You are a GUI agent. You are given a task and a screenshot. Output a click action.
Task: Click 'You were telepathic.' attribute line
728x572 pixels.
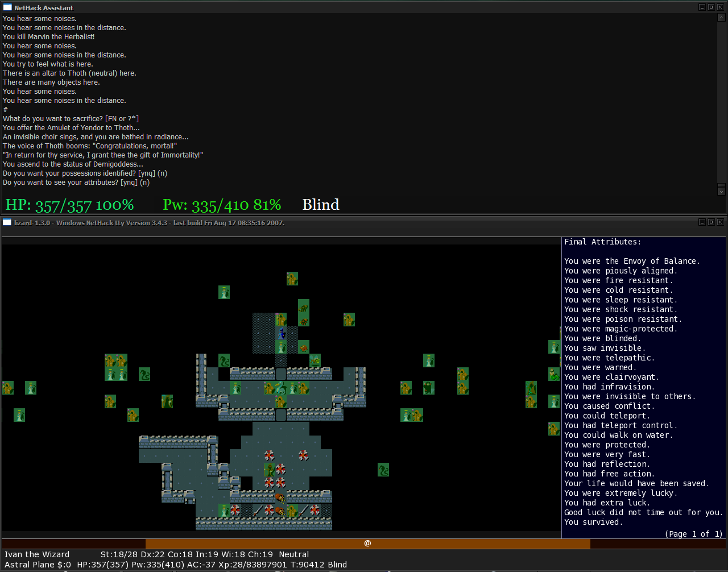[610, 358]
